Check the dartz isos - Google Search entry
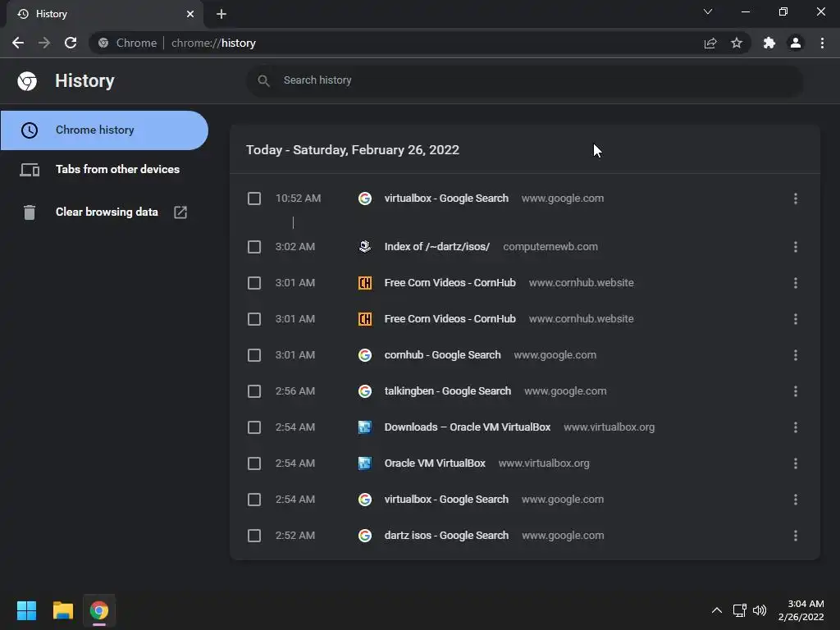Image resolution: width=840 pixels, height=630 pixels. (254, 536)
